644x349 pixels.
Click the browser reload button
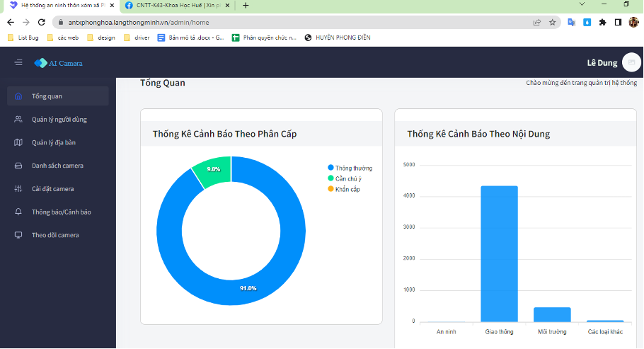41,22
